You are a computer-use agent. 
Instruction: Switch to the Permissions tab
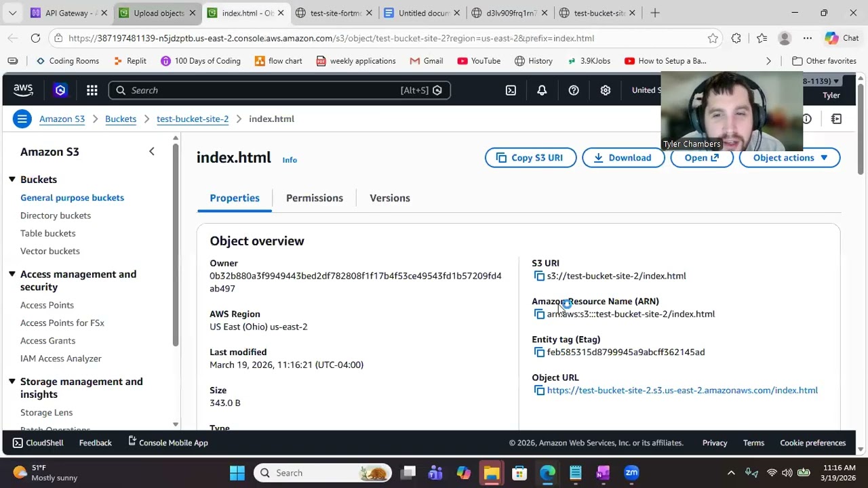pyautogui.click(x=315, y=198)
